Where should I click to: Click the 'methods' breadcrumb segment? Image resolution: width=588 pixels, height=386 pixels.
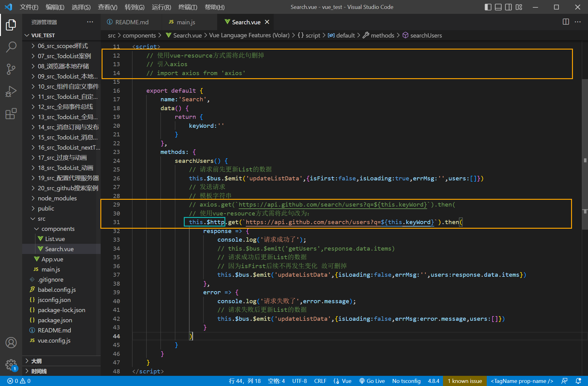[378, 35]
